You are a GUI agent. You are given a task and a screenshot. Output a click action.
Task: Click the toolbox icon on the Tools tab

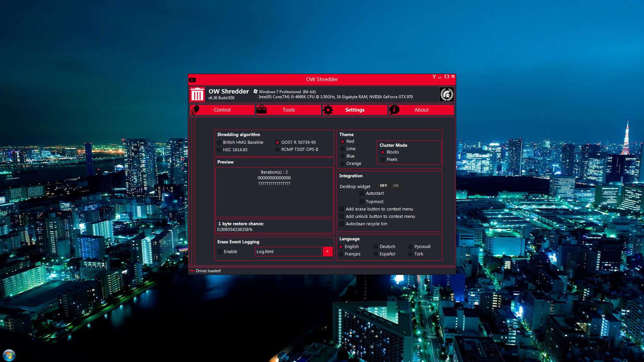tap(261, 110)
